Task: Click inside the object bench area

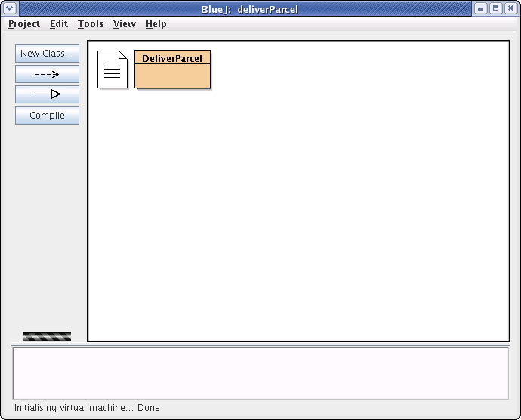Action: click(260, 373)
